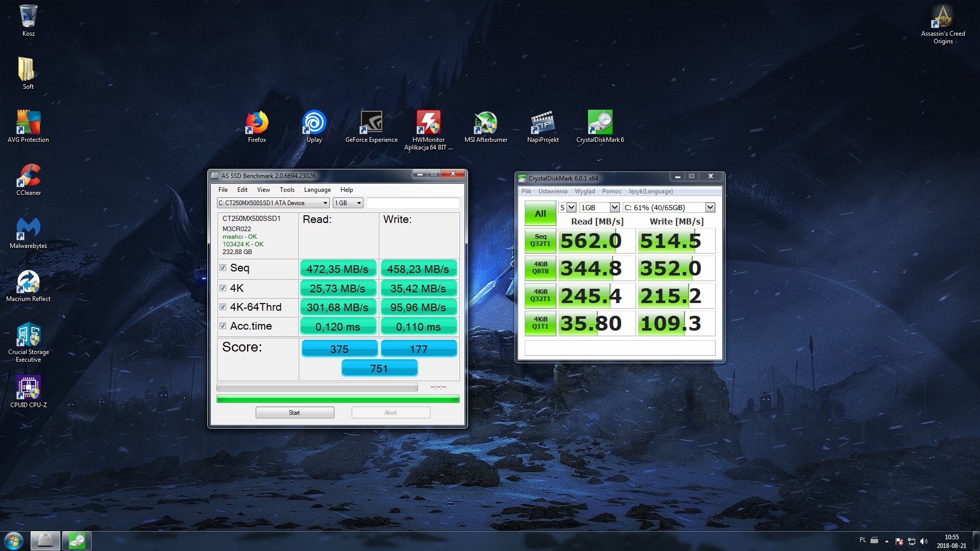Click the Abort button in AS SSD

(x=390, y=413)
